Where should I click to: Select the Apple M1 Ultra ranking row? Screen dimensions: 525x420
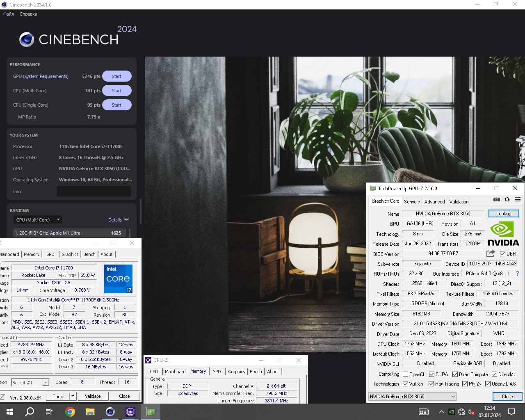coord(69,233)
